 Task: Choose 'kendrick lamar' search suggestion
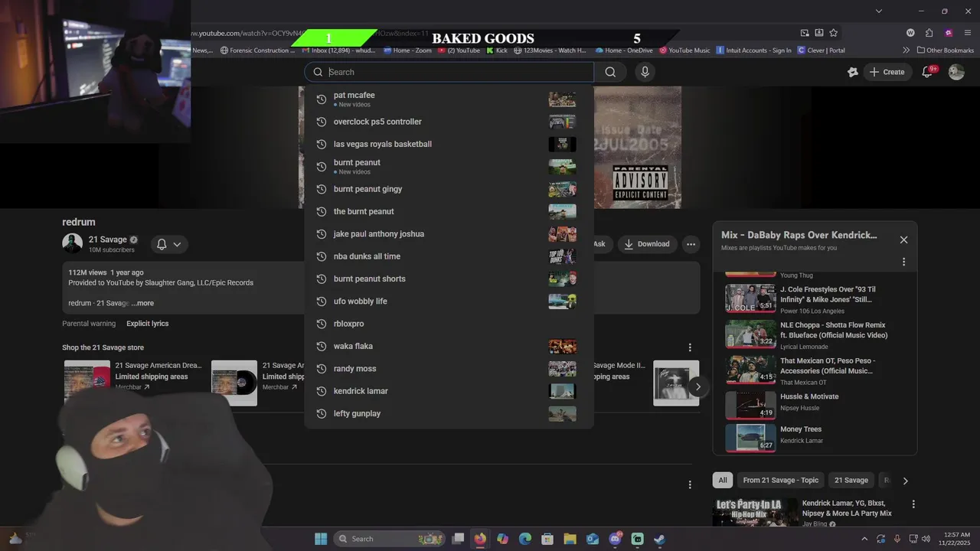(449, 391)
